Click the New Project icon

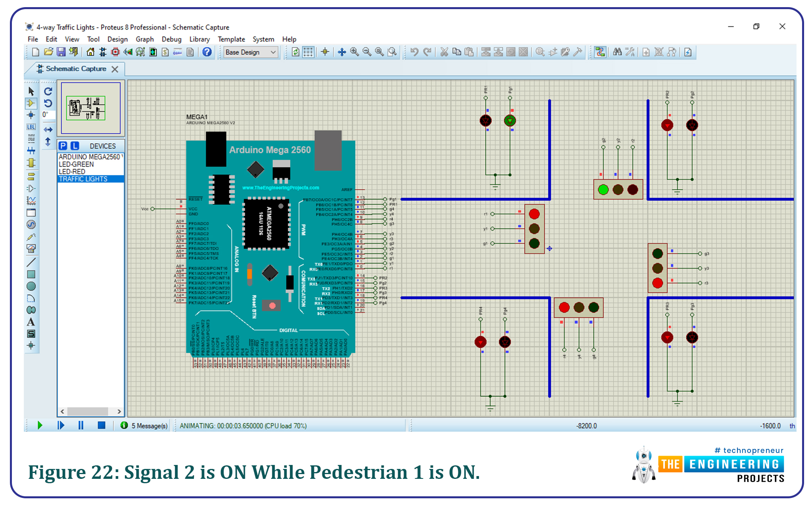click(x=35, y=52)
